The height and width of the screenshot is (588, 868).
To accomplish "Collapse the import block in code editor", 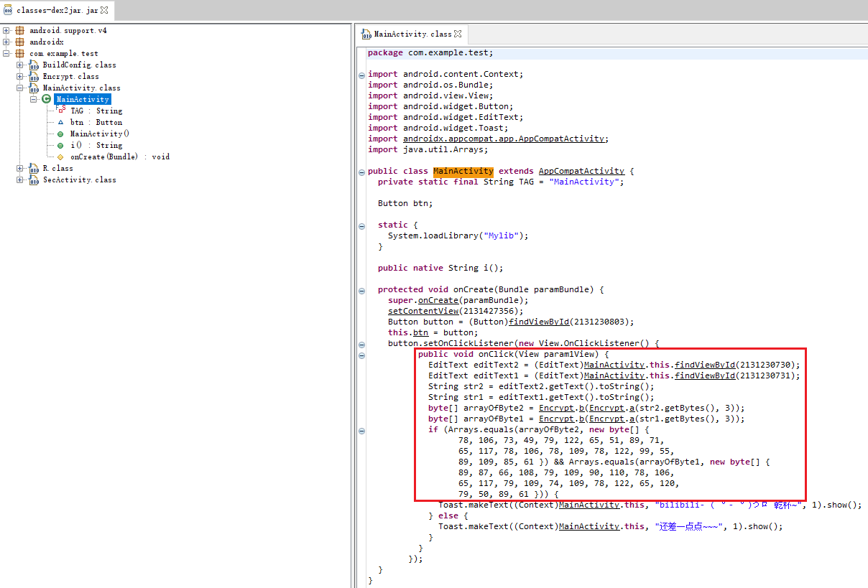I will 361,75.
